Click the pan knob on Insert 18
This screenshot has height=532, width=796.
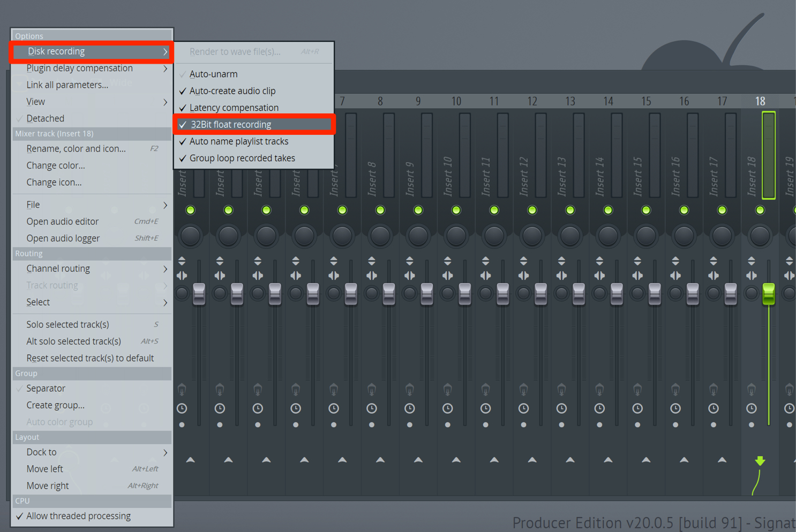click(x=760, y=235)
